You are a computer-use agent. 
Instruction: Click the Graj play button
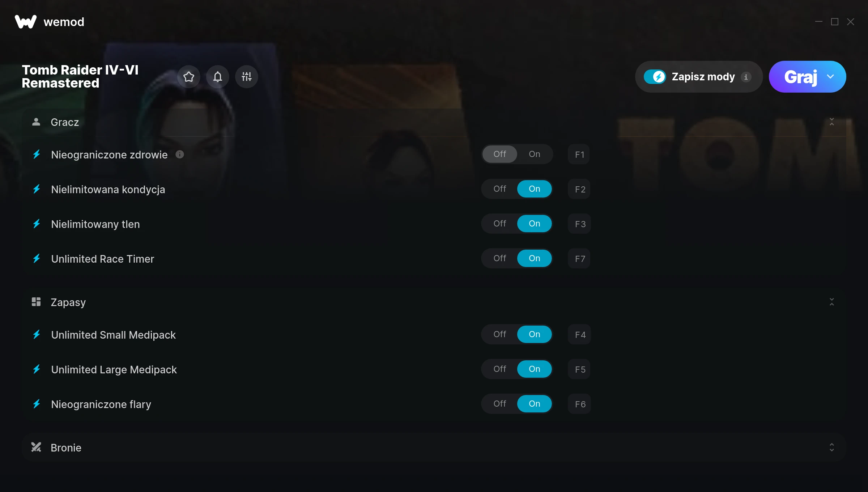pos(800,77)
